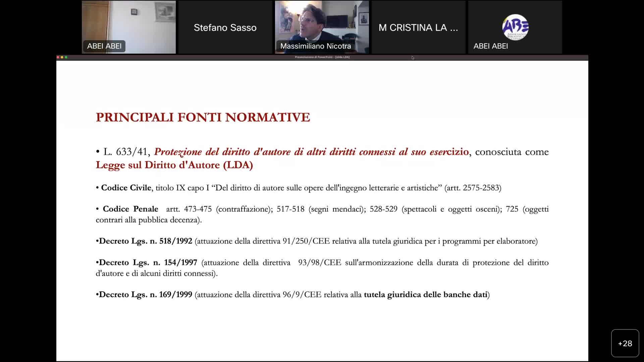Select the M CRISTINA LA participant tile
644x362 pixels.
pyautogui.click(x=418, y=27)
